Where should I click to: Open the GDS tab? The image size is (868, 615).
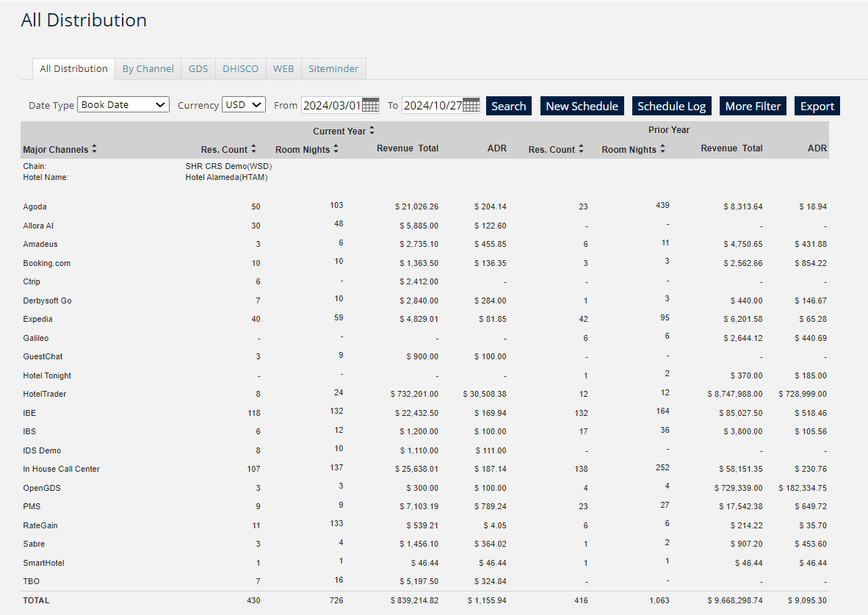(198, 69)
